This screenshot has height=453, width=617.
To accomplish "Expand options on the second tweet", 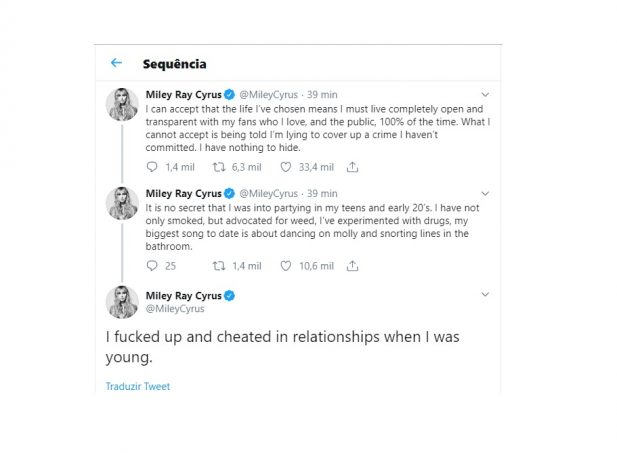I will pos(485,193).
